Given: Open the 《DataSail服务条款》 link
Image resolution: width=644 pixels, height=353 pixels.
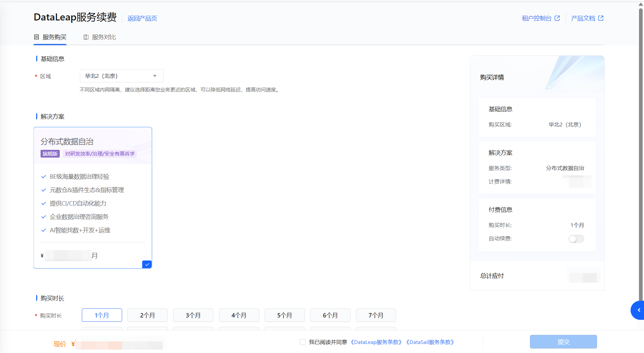Looking at the screenshot, I should tap(430, 342).
